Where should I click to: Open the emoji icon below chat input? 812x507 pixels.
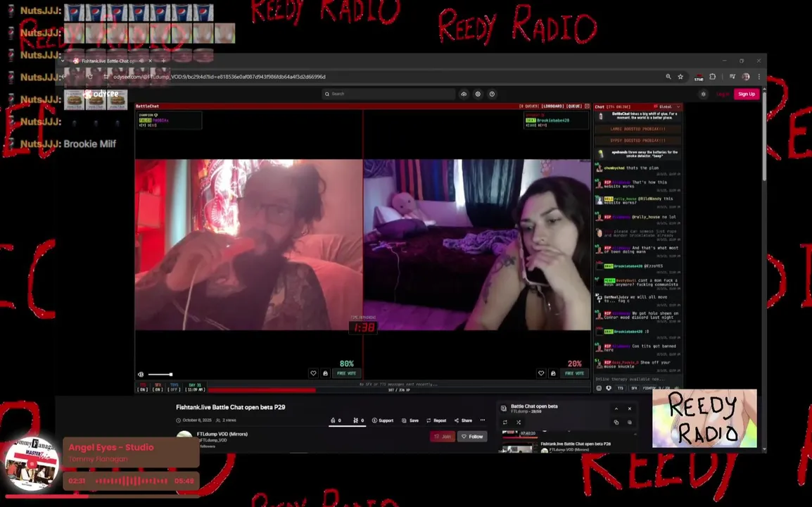tap(600, 388)
